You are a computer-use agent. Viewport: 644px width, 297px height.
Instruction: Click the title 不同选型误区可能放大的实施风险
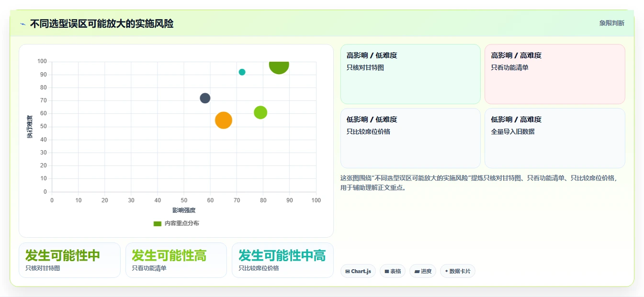click(102, 24)
